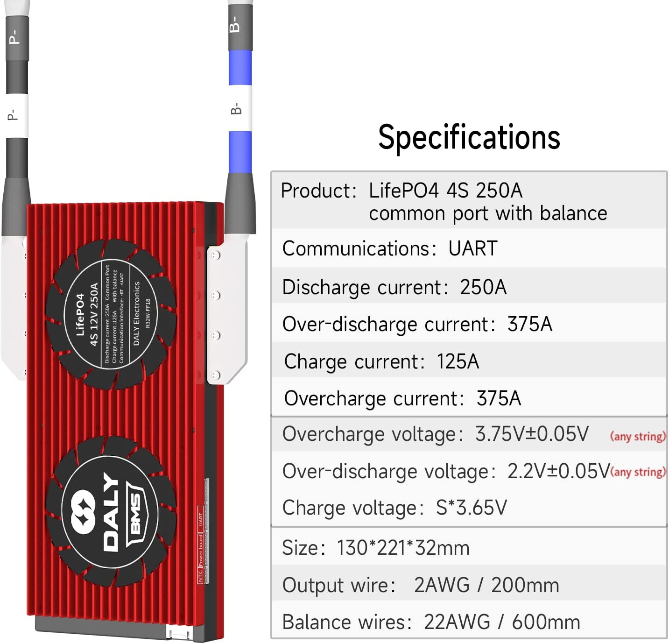Select the Specifications heading
Screen dimensions: 669x644
[x=470, y=137]
